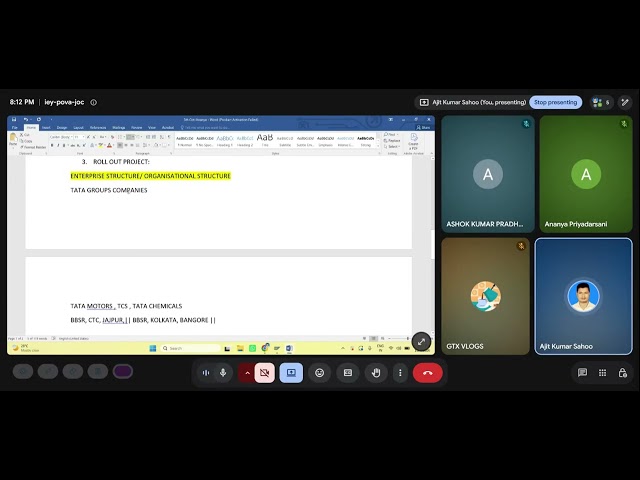Switch to the Mailings tab

click(119, 128)
